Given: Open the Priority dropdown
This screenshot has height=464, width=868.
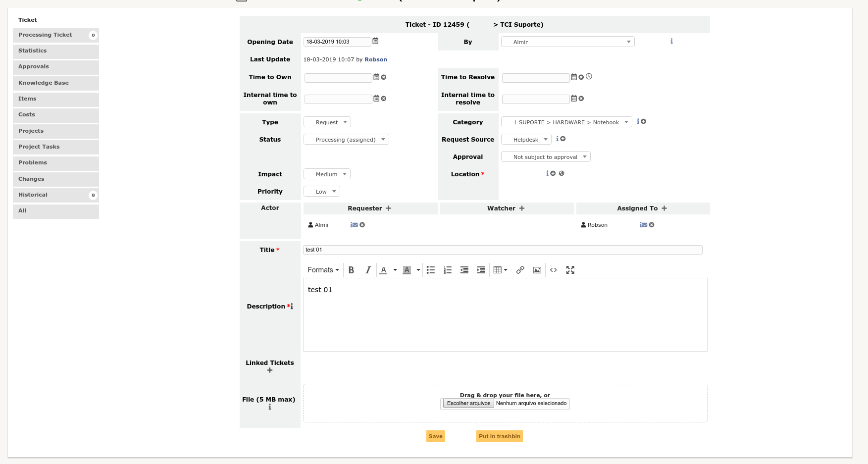Looking at the screenshot, I should (321, 191).
